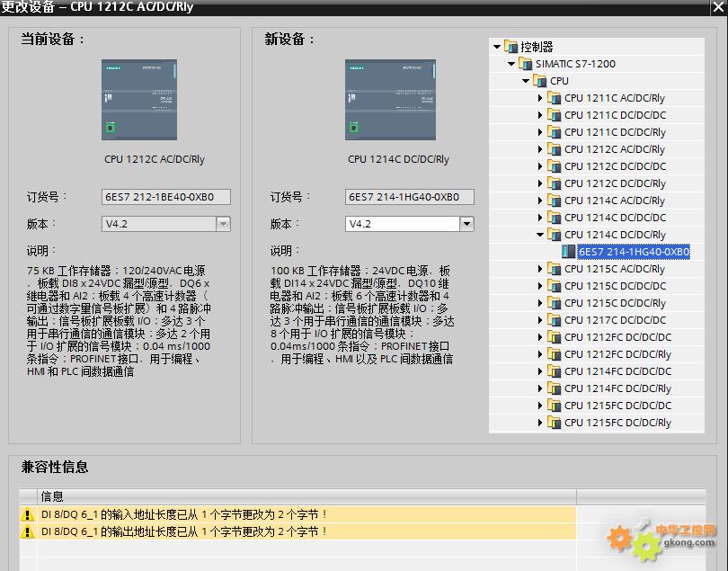Collapse CPU 1214C DC/DC/Rly node
Image resolution: width=728 pixels, height=571 pixels.
point(540,235)
